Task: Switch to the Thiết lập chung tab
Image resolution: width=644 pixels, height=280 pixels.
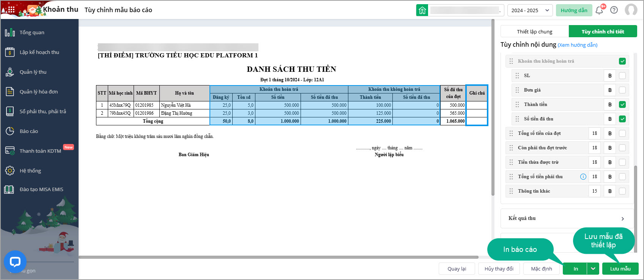Action: coord(535,32)
